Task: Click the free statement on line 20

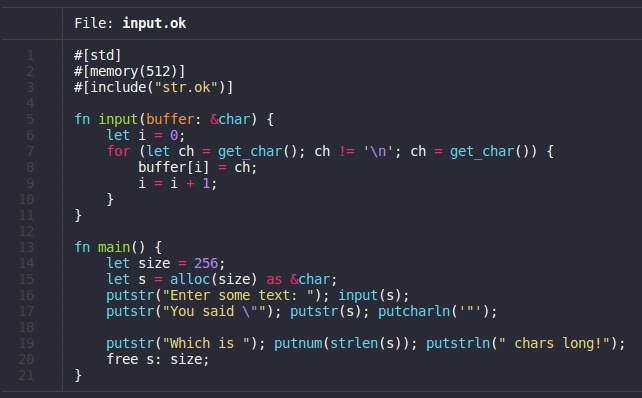Action: tap(158, 359)
